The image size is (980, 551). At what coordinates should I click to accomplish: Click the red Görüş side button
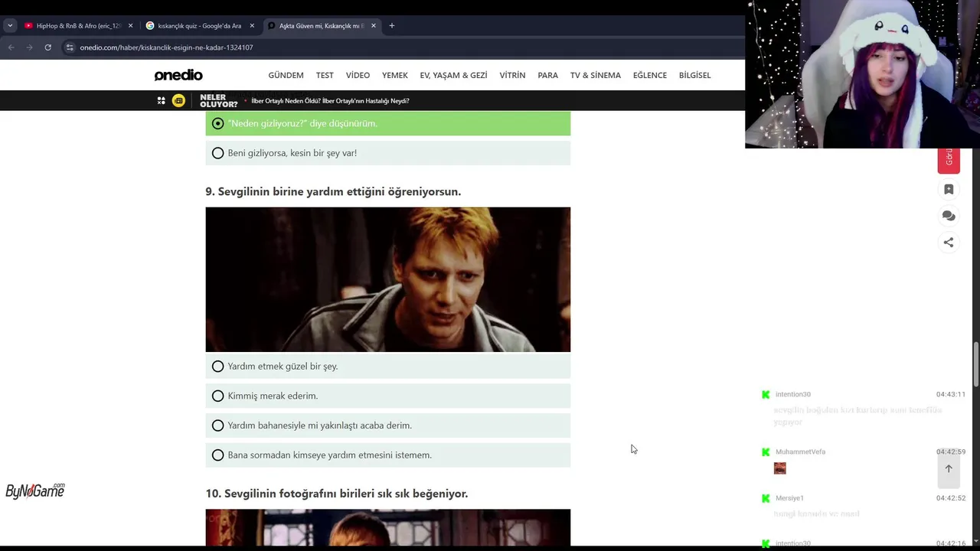pos(949,159)
